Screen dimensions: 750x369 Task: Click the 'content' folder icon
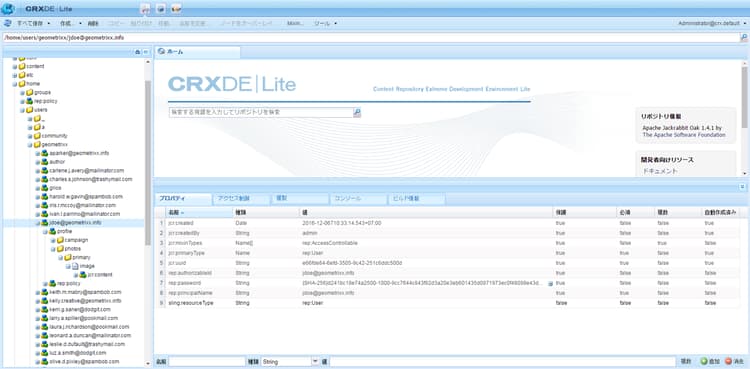[22, 67]
